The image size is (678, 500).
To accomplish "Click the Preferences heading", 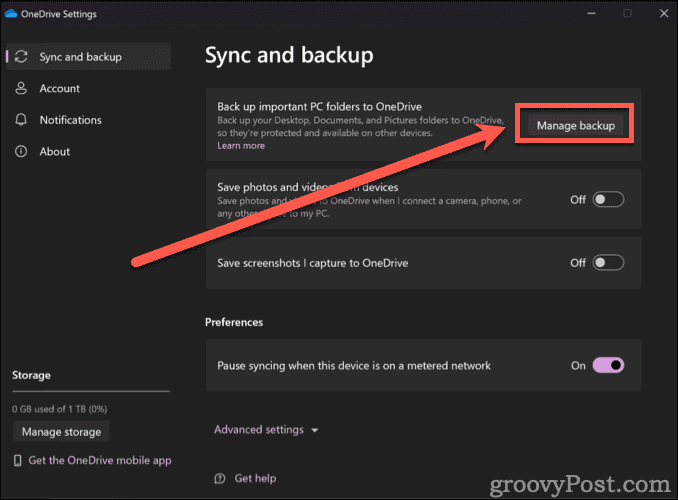I will (x=234, y=322).
